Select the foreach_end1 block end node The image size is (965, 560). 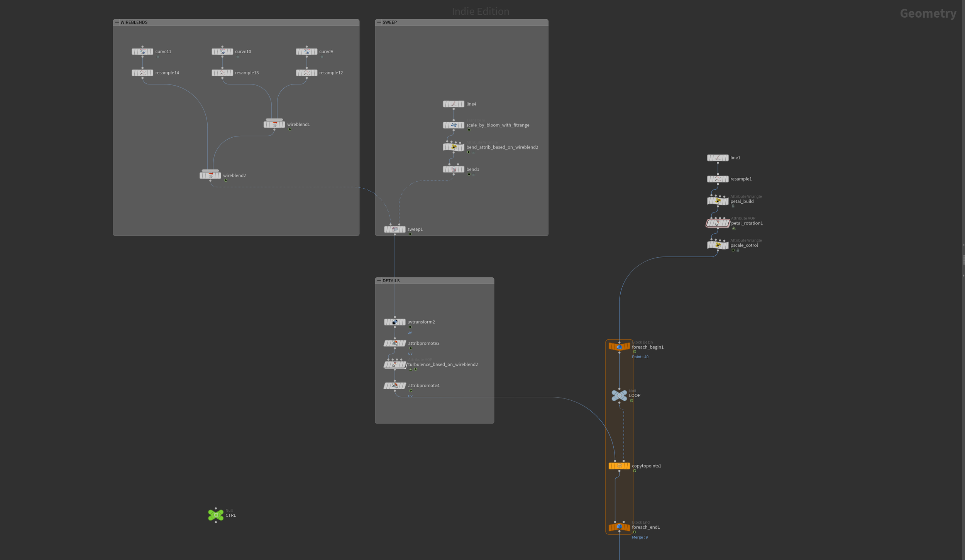[619, 527]
